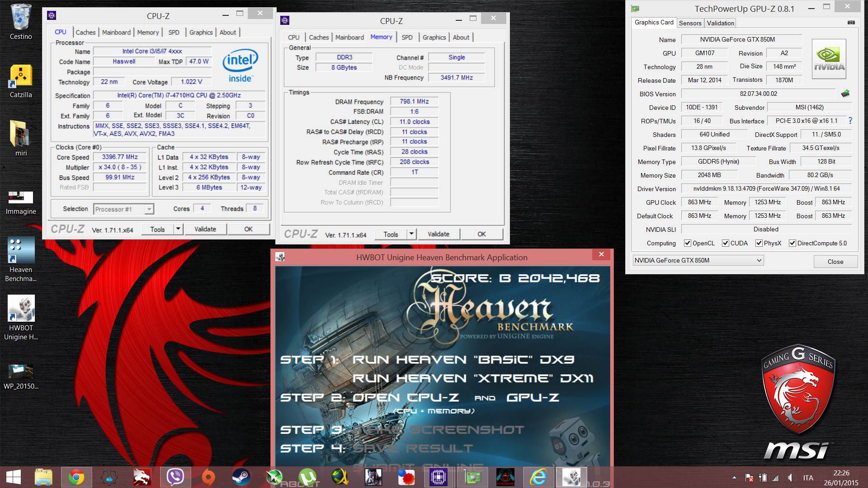
Task: Select HWBOT Unigine Heaven desktop shortcut
Action: point(21,318)
